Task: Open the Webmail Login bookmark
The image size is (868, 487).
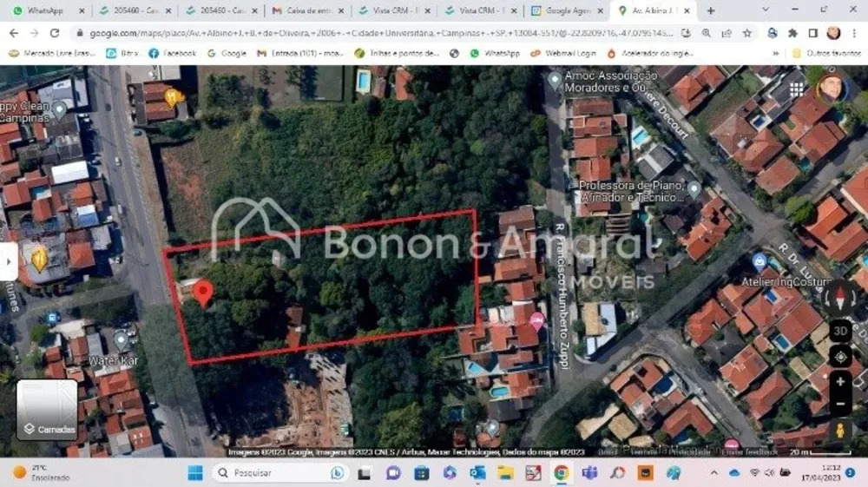Action: [563, 53]
